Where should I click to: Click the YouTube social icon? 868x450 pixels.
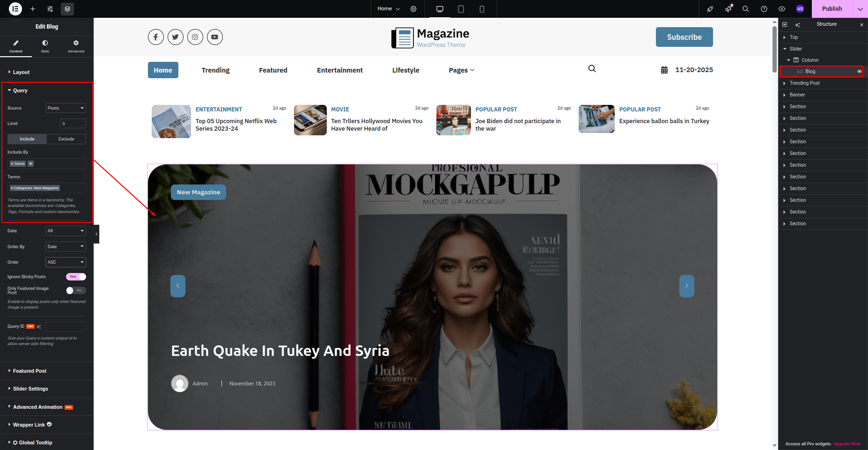(214, 37)
